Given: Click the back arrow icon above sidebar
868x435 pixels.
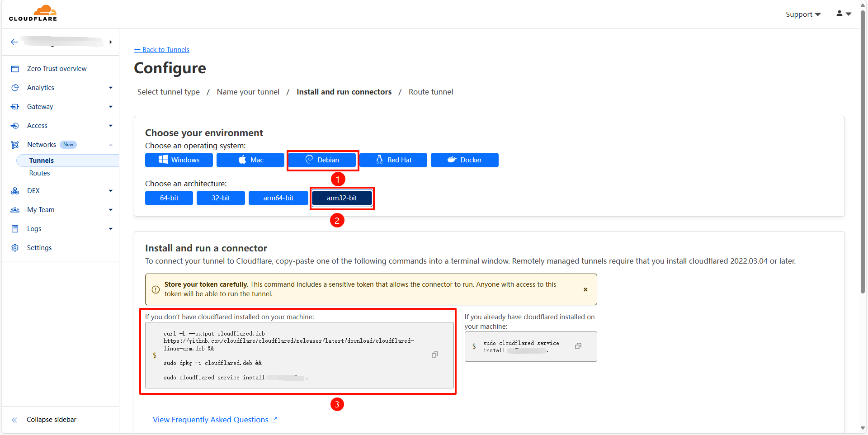Looking at the screenshot, I should point(14,42).
